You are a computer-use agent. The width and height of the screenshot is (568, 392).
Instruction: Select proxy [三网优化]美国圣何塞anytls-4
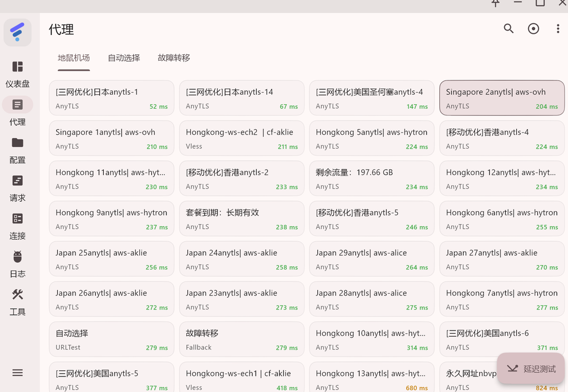click(372, 98)
